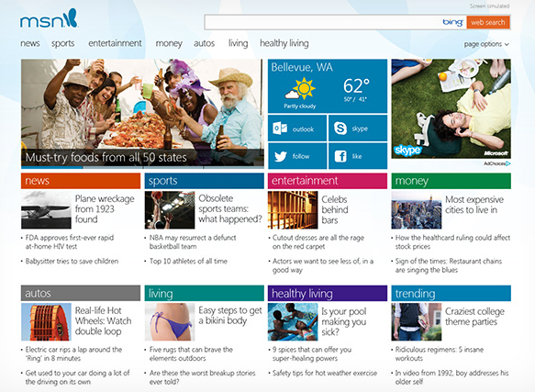Open the gray autos section header
535x392 pixels.
[x=81, y=293]
